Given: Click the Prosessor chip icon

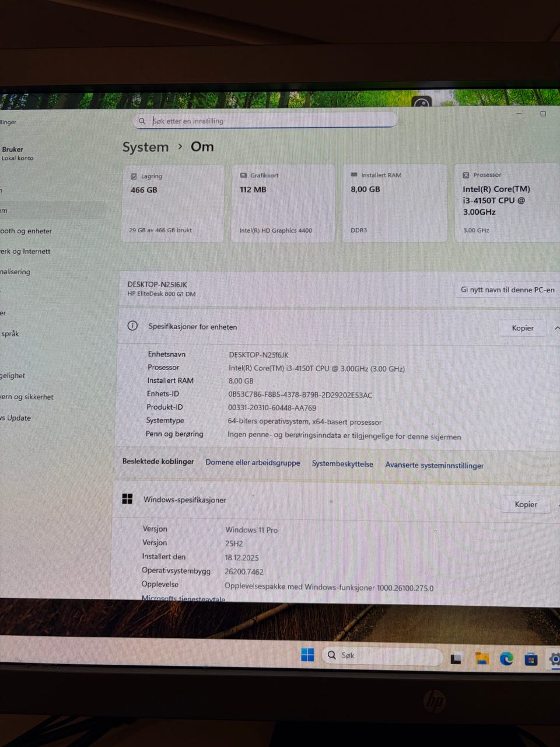Looking at the screenshot, I should (x=466, y=174).
